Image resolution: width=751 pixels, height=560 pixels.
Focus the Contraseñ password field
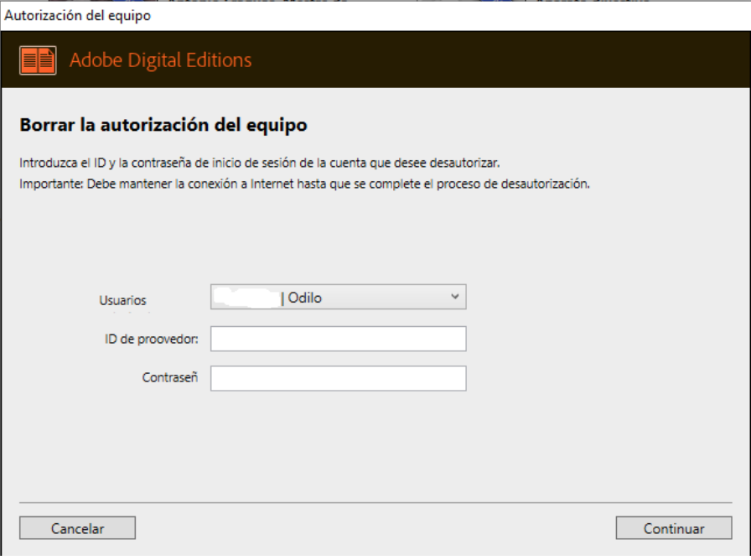(x=338, y=378)
